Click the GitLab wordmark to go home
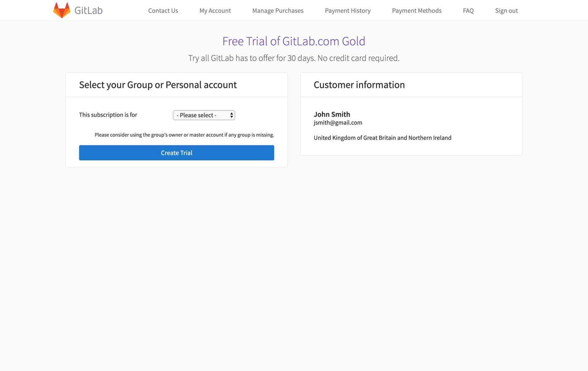588x371 pixels. pyautogui.click(x=88, y=10)
